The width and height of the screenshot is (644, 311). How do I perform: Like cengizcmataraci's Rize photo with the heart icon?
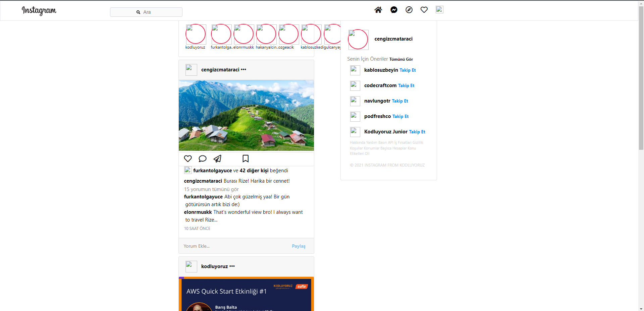187,159
